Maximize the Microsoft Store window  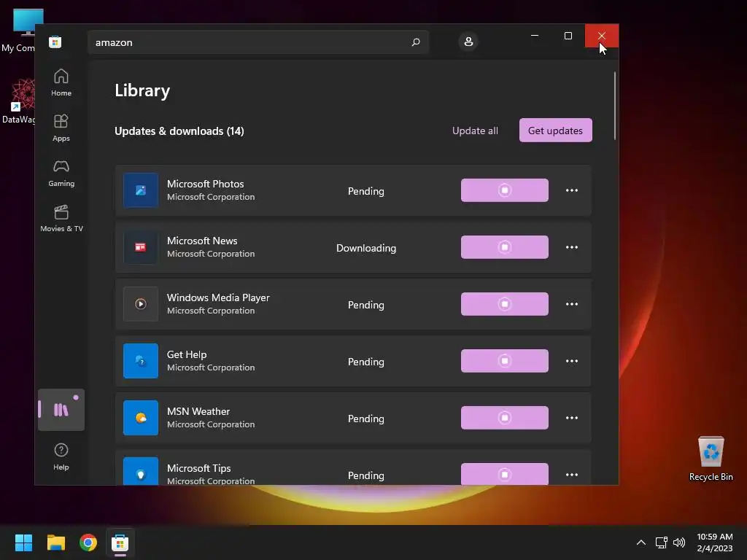pyautogui.click(x=568, y=36)
